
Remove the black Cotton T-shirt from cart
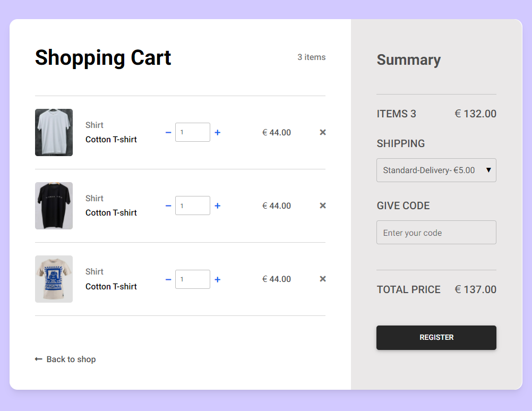(322, 206)
